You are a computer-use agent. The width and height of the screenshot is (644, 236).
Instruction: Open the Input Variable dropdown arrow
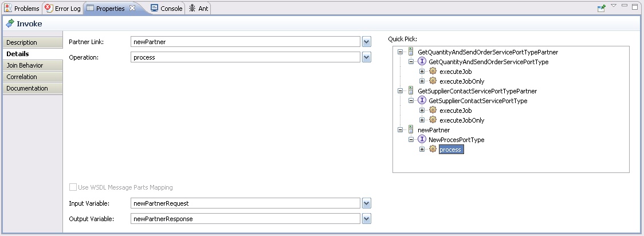click(367, 203)
